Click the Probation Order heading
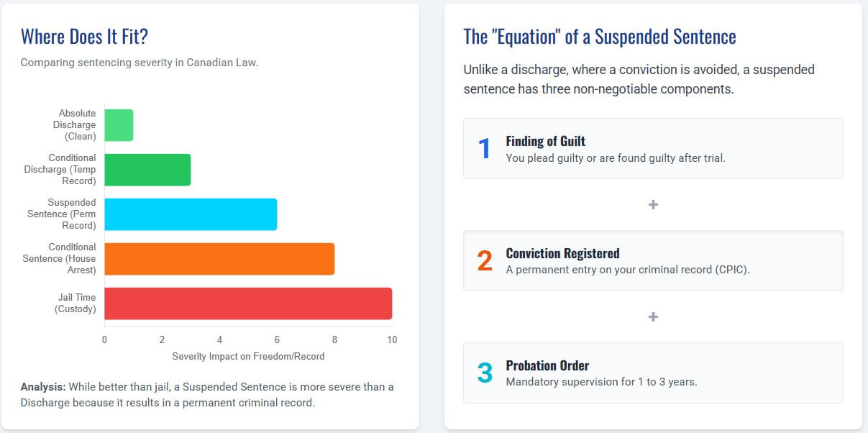Screen dimensions: 868x433 coord(547,365)
